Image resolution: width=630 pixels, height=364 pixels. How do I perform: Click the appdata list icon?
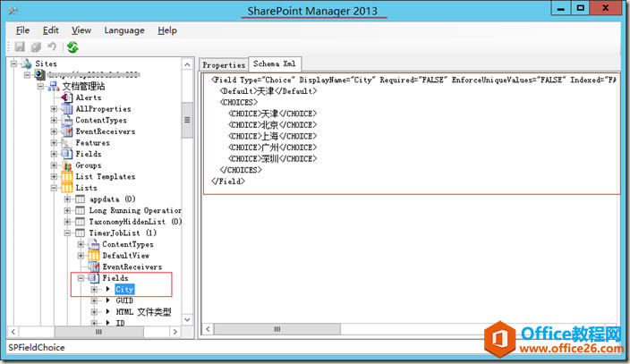click(x=81, y=199)
